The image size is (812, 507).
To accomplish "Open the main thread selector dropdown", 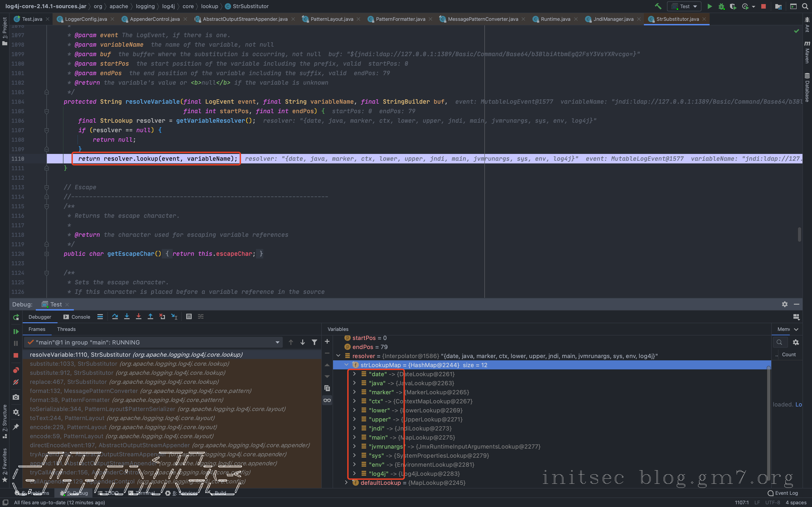I will [x=278, y=342].
